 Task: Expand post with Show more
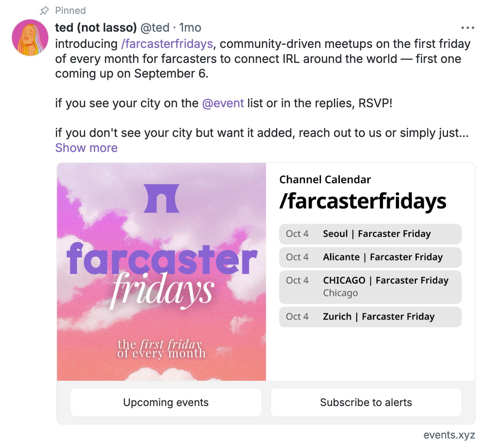(86, 148)
